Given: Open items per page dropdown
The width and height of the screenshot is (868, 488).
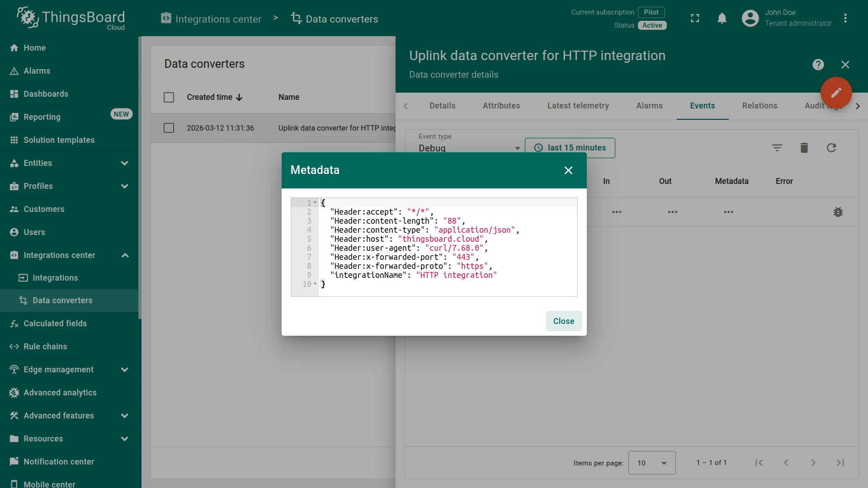Looking at the screenshot, I should pos(651,463).
